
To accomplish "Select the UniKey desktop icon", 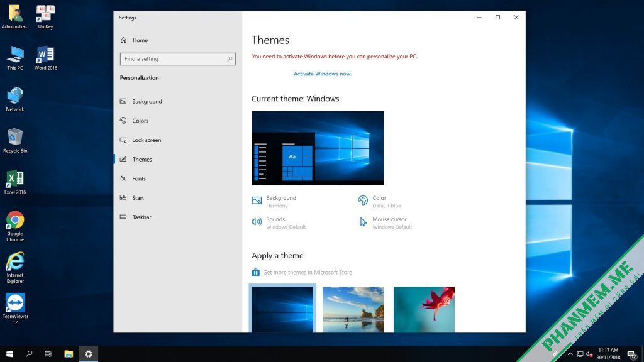I will (45, 17).
